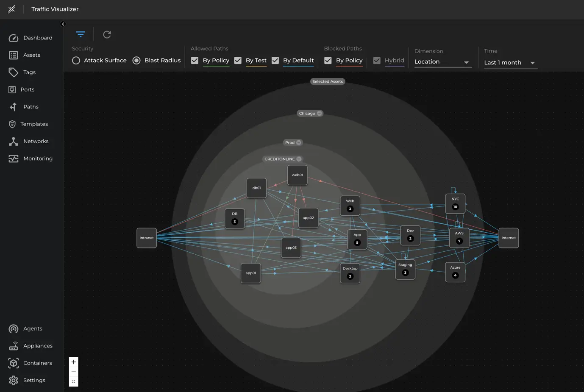This screenshot has width=584, height=392.
Task: Open the Dimension Location dropdown
Action: 443,62
